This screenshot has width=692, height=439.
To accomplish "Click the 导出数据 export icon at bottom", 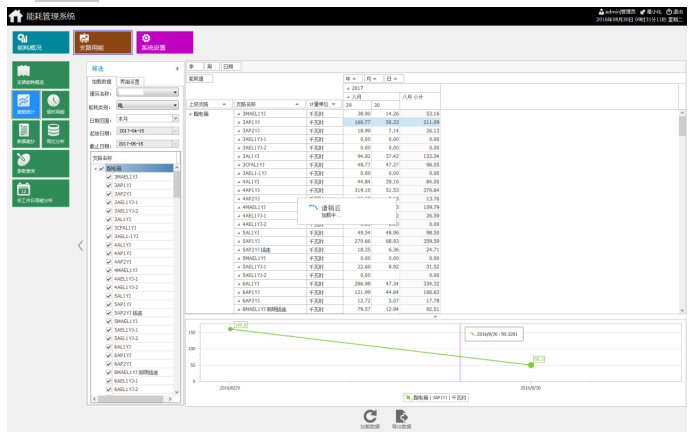I will coord(402,419).
